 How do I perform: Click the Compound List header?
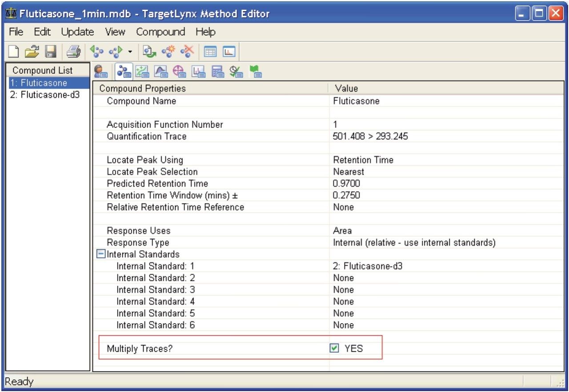coord(48,70)
